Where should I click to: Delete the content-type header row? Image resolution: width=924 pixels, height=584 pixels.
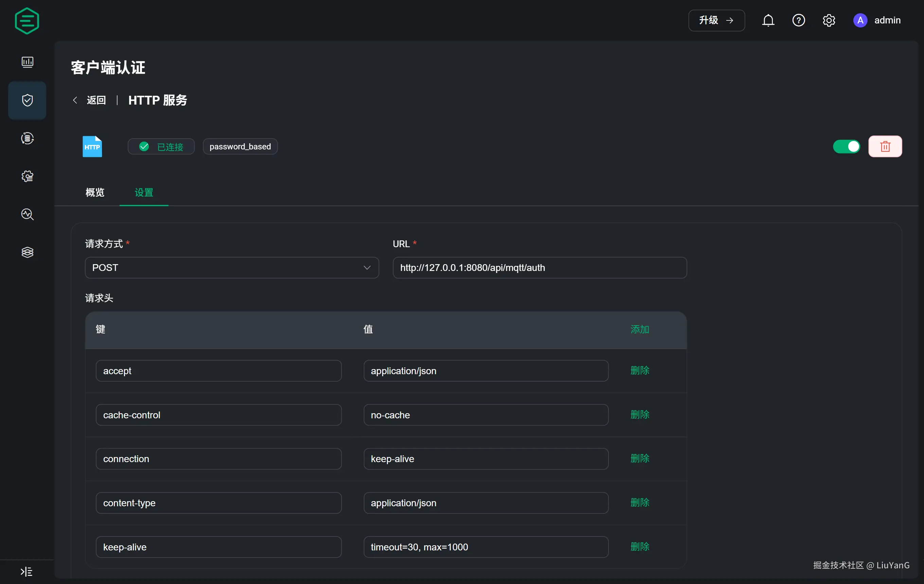[640, 502]
